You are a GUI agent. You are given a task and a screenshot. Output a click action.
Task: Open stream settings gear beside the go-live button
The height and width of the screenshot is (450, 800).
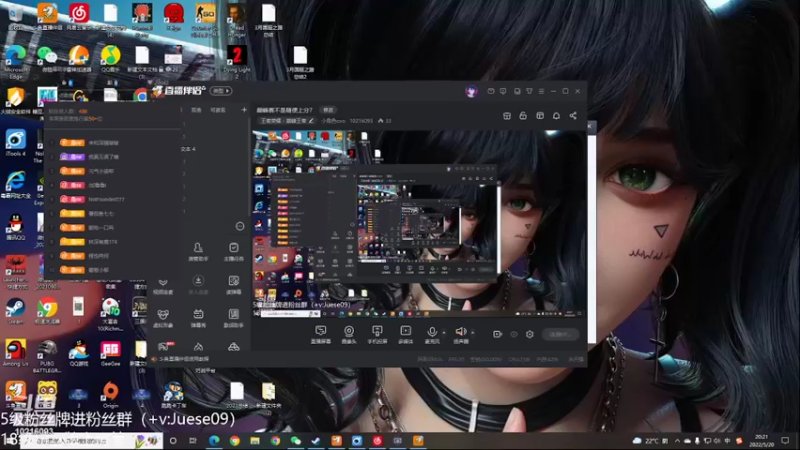pyautogui.click(x=530, y=334)
